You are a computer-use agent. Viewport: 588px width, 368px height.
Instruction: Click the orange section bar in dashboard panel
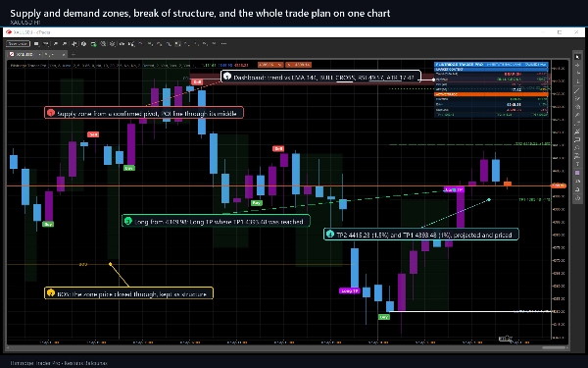point(491,94)
